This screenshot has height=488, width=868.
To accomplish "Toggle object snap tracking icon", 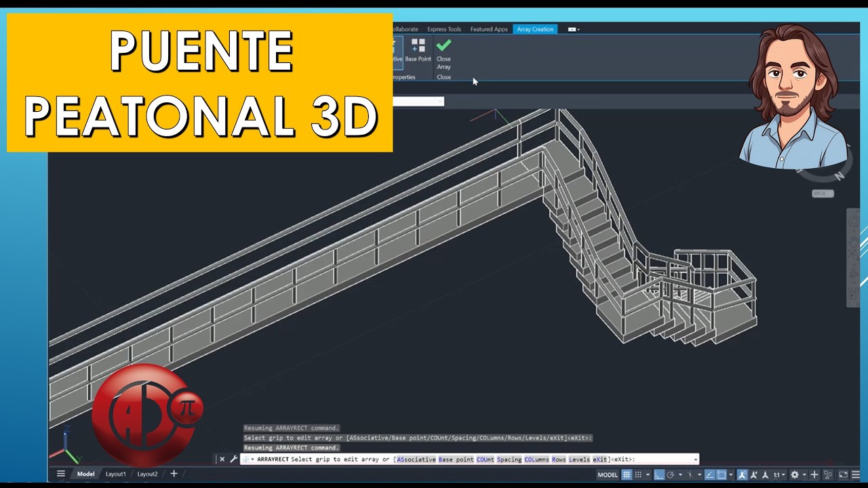I will point(709,474).
